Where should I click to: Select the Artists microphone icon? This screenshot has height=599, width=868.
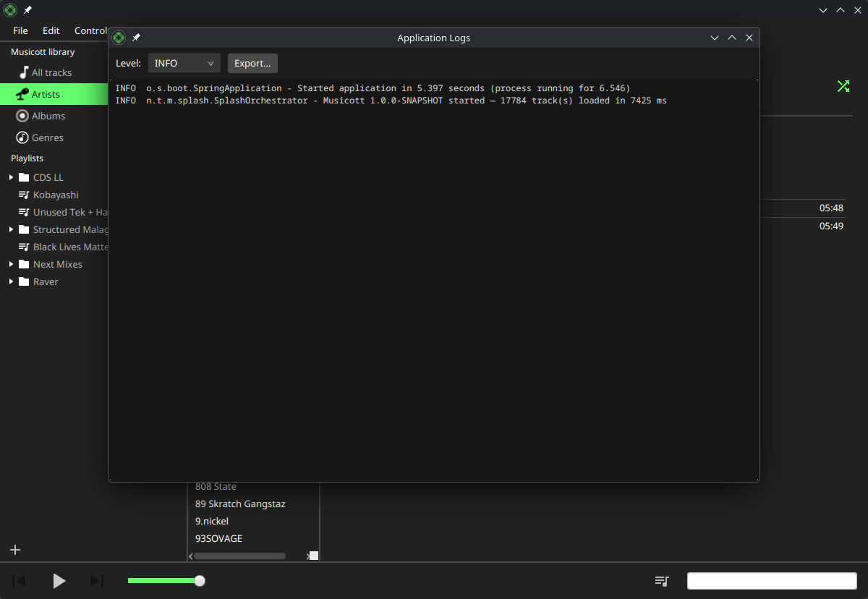(22, 94)
